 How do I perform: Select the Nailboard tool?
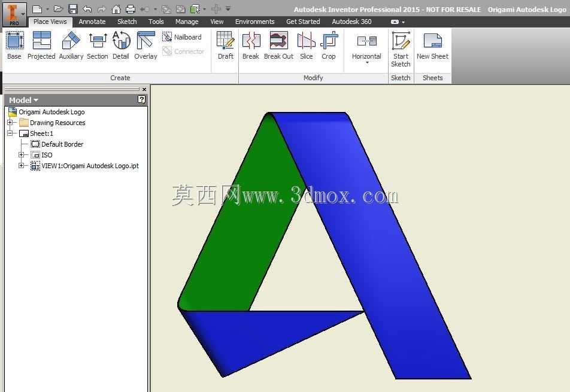[x=182, y=37]
